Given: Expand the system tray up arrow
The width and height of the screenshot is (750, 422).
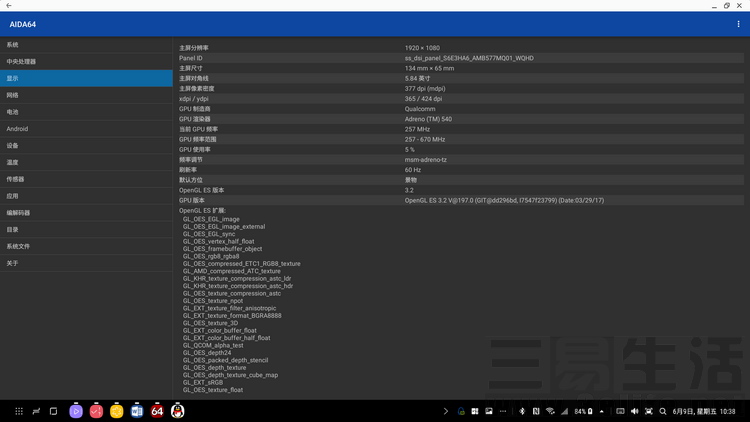Looking at the screenshot, I should click(602, 411).
